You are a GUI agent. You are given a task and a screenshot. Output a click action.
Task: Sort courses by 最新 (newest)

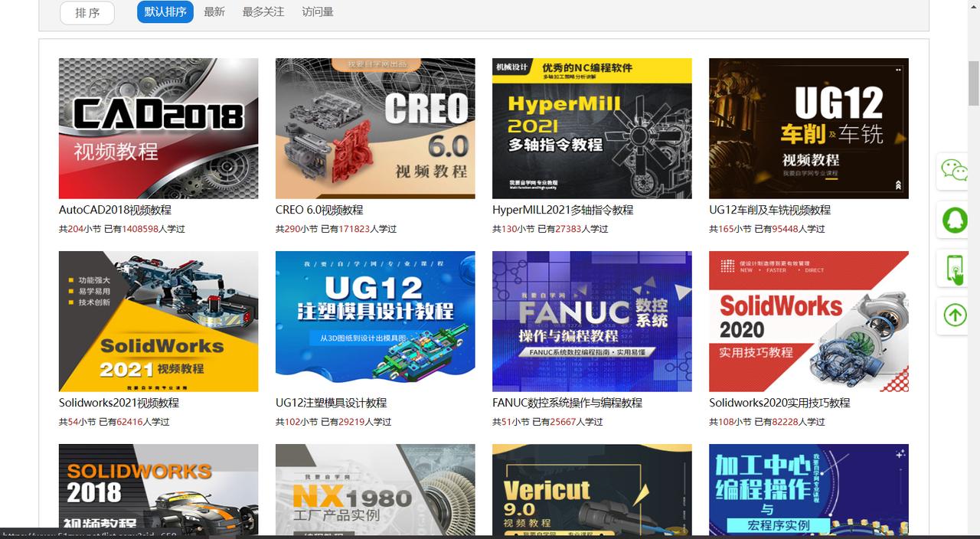coord(214,12)
